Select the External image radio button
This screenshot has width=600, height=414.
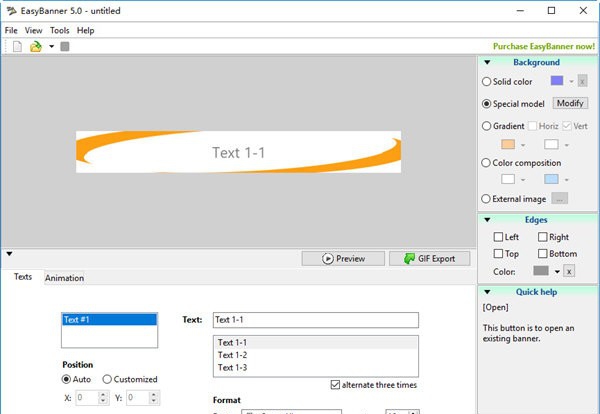(486, 199)
